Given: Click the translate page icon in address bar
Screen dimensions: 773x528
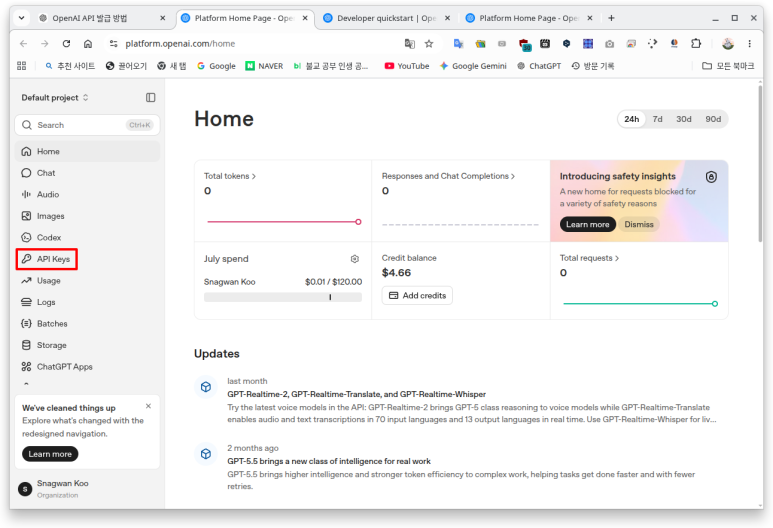Looking at the screenshot, I should click(410, 44).
